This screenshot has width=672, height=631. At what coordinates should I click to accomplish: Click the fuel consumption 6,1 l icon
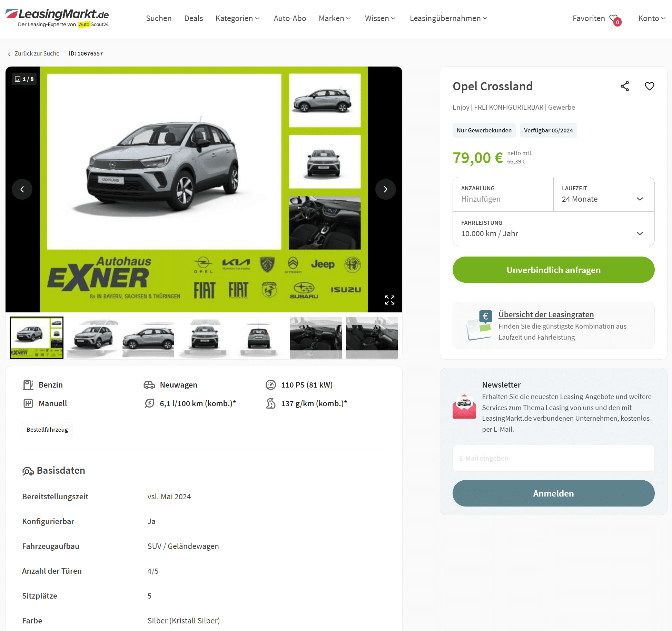(149, 403)
